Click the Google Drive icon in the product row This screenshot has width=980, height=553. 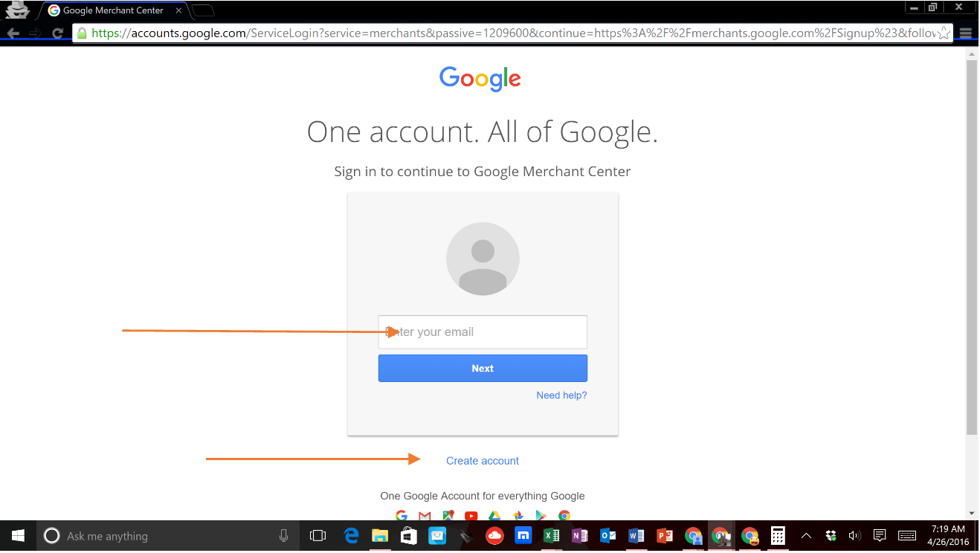click(x=494, y=516)
